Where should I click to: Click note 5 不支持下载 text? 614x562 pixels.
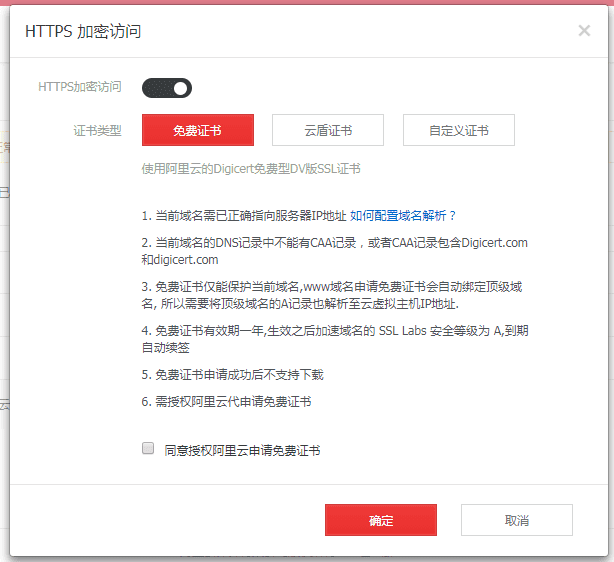pos(232,375)
